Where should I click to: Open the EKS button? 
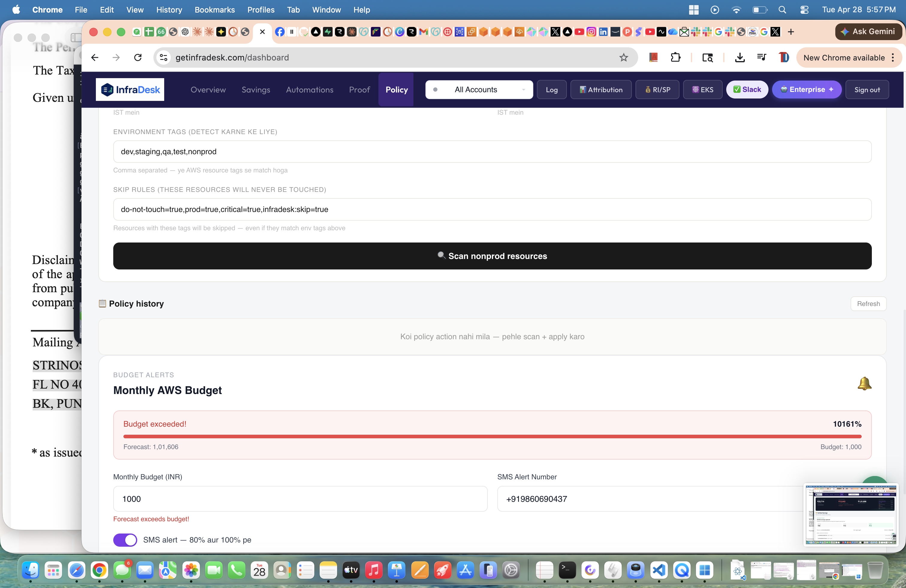pyautogui.click(x=703, y=90)
